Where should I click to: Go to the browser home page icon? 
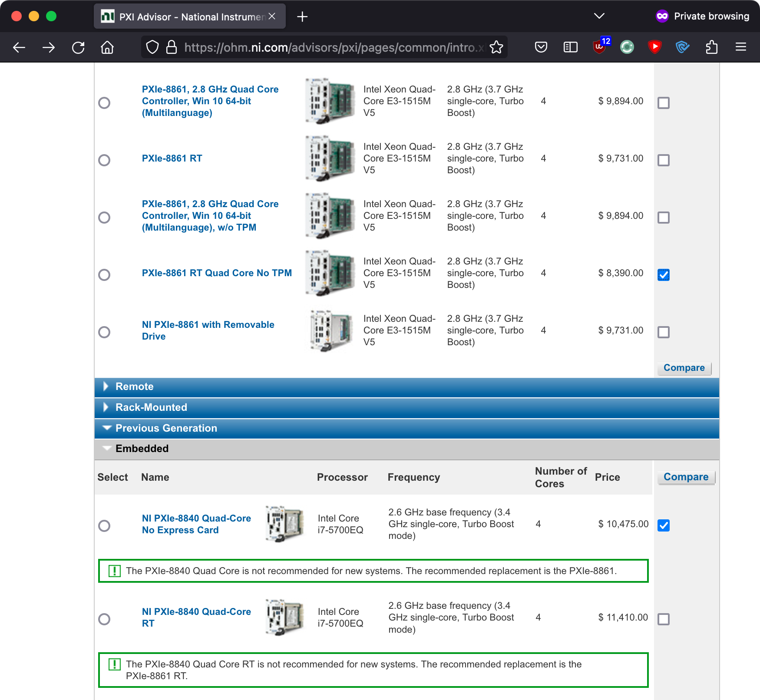pos(107,47)
